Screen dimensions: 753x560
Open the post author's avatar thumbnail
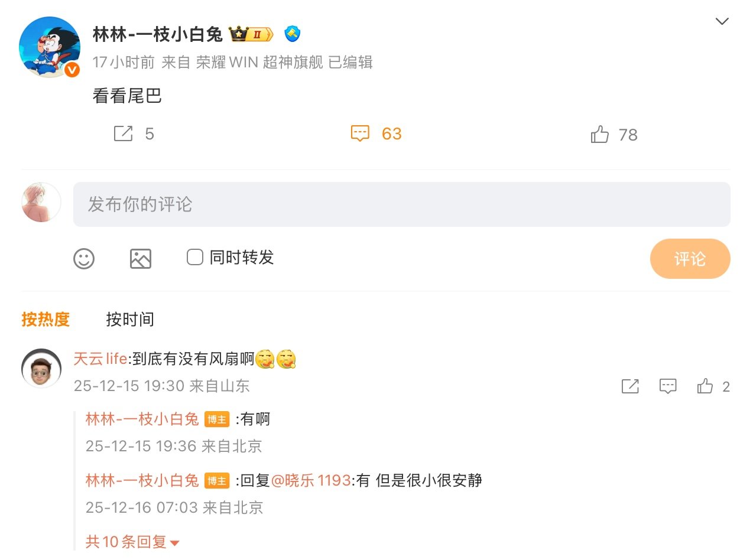(x=50, y=47)
